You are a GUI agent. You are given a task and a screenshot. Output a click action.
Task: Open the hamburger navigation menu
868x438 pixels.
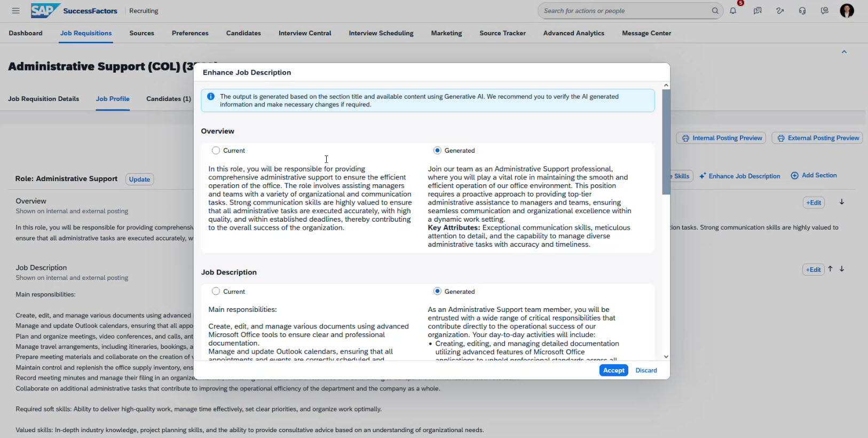tap(15, 11)
